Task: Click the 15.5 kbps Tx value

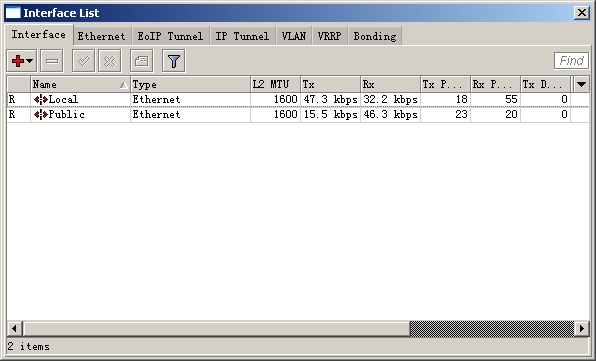Action: click(330, 114)
